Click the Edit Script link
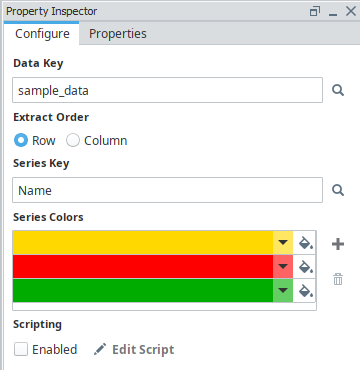 click(143, 349)
